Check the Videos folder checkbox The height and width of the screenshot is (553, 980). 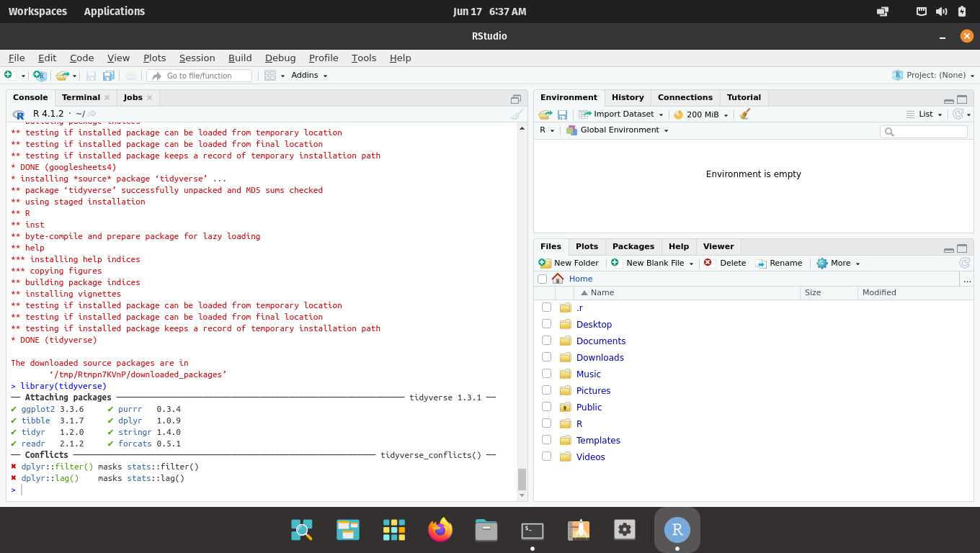546,457
